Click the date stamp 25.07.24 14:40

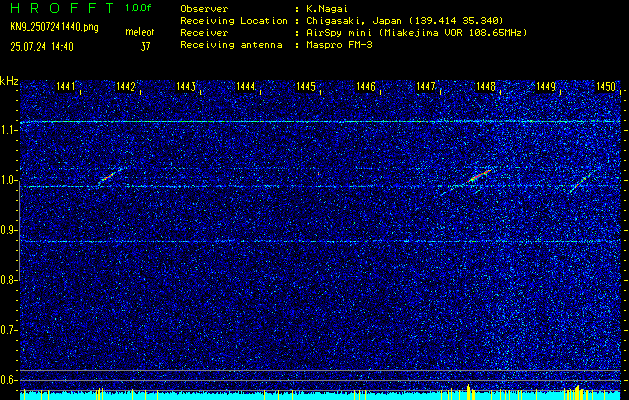click(x=42, y=47)
